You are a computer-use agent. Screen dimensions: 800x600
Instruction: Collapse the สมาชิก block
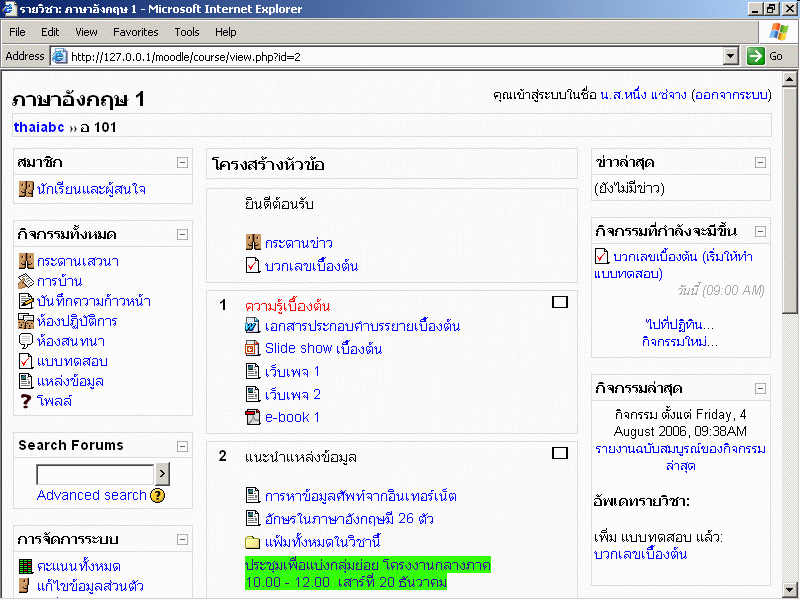182,162
